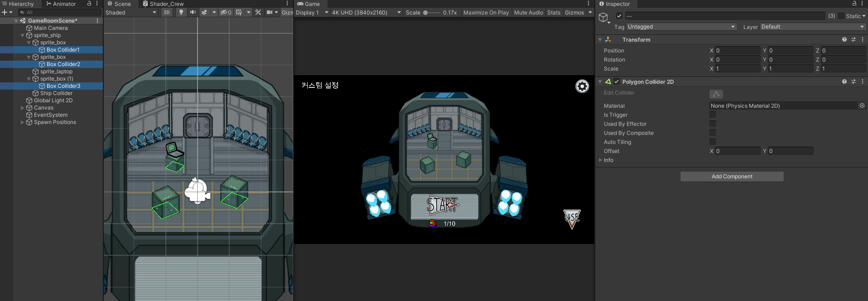The width and height of the screenshot is (868, 301).
Task: Toggle scene effects (skybox/fog) icon
Action: coord(205,13)
